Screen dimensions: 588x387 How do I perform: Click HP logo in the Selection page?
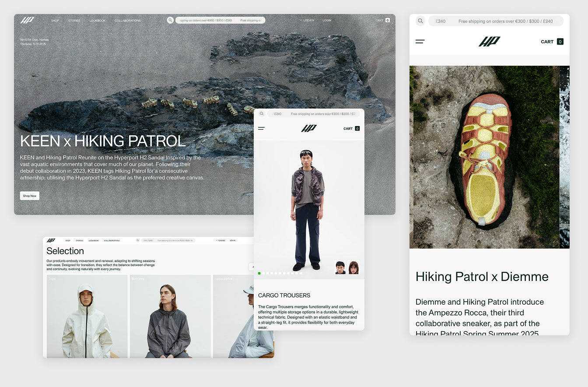[x=51, y=240]
